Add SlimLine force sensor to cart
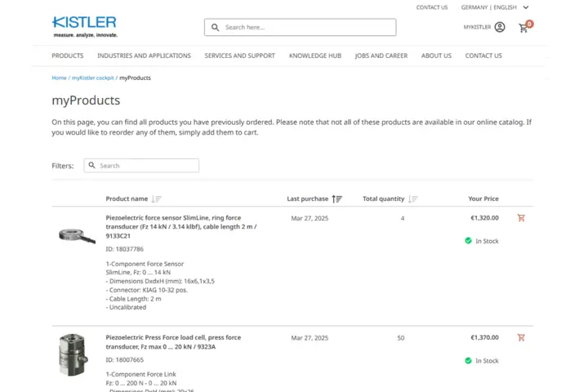 tap(521, 218)
